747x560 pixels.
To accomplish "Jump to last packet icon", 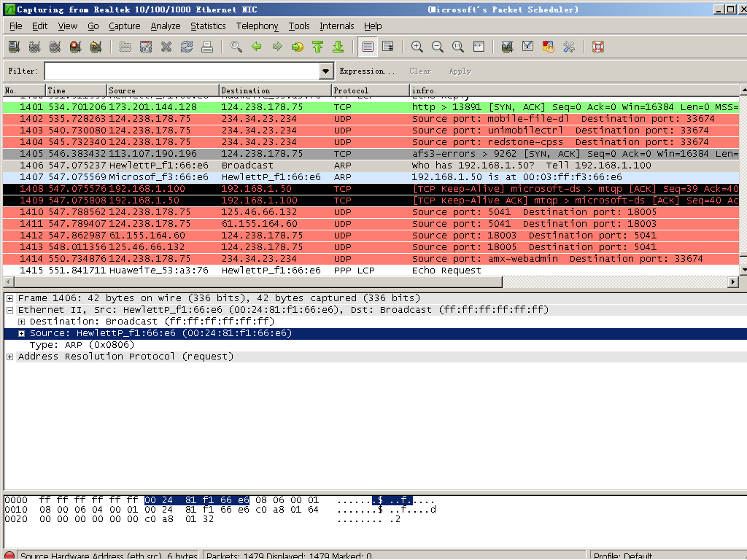I will [338, 47].
